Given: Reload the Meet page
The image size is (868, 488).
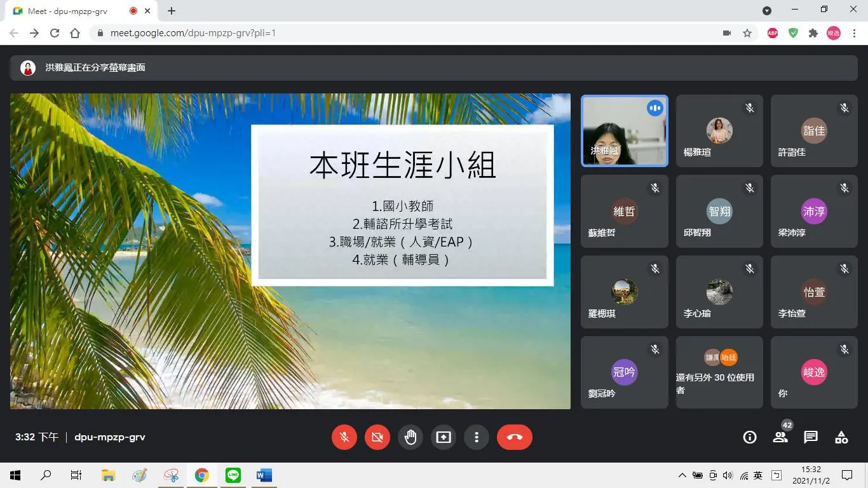Looking at the screenshot, I should 55,33.
